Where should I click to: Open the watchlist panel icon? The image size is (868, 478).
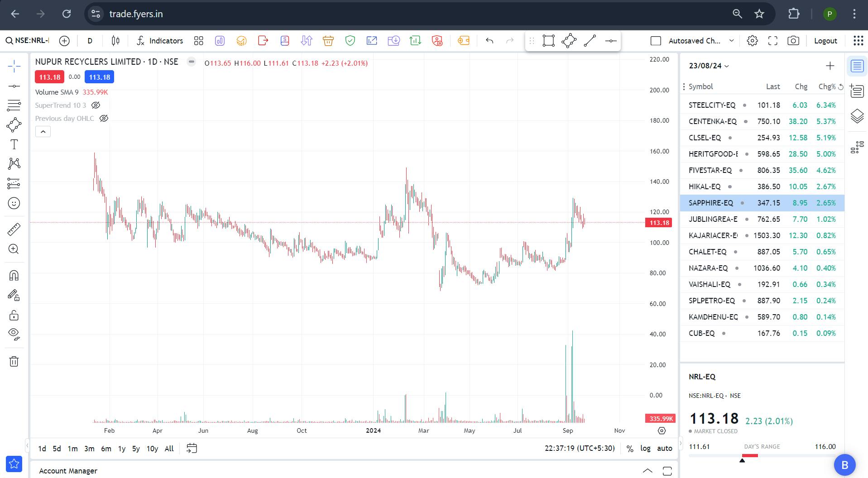(x=857, y=67)
